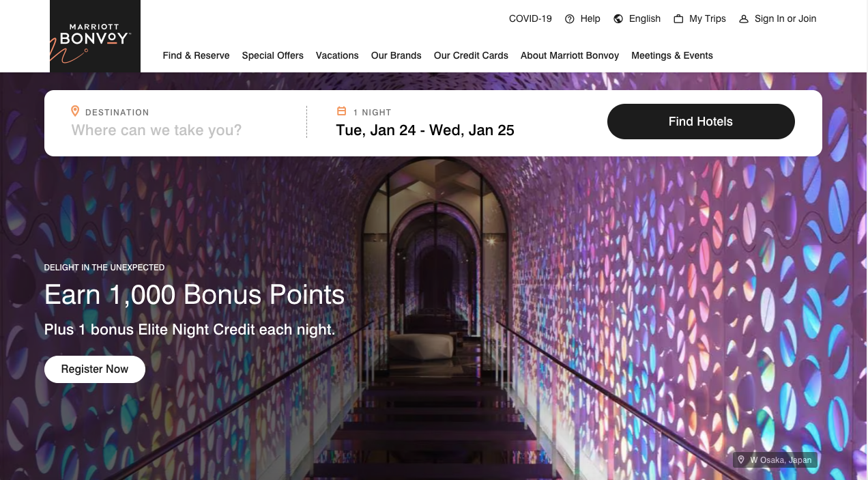
Task: Open the Special Offers menu
Action: tap(272, 55)
